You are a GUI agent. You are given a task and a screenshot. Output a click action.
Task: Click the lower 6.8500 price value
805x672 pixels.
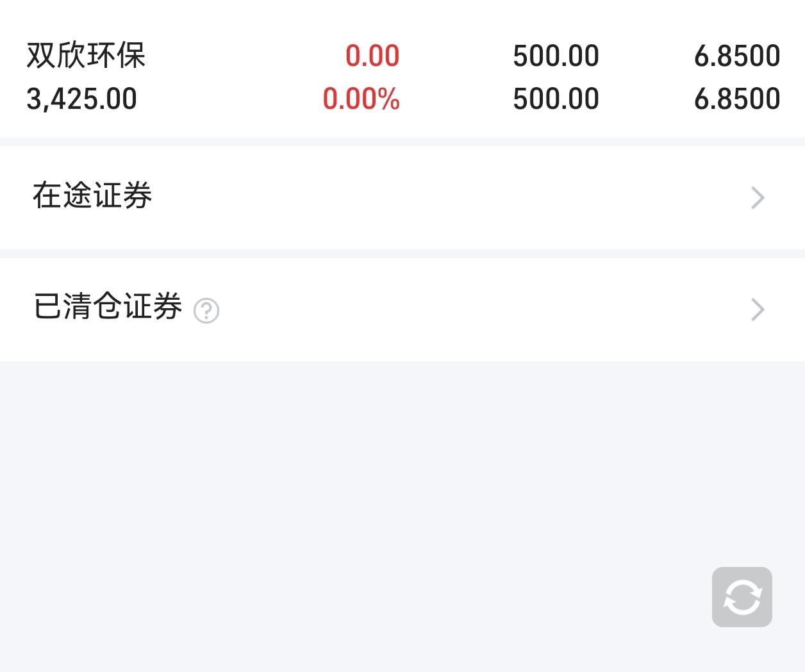[x=737, y=99]
